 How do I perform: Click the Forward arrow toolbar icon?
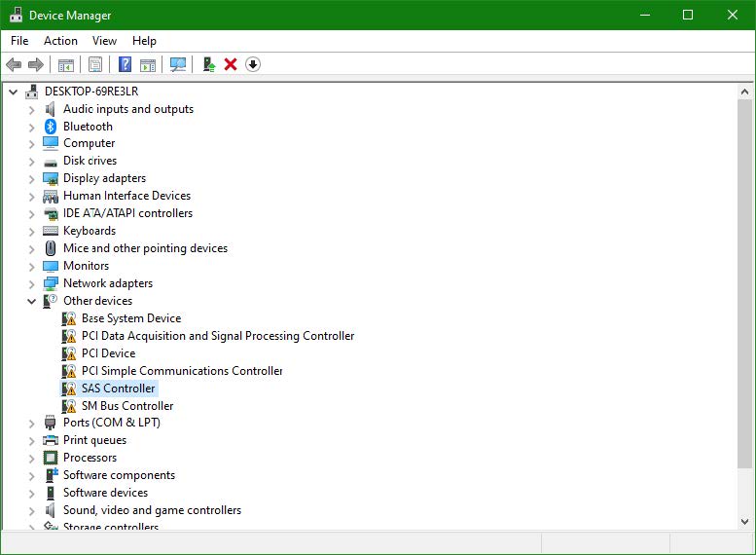click(36, 64)
